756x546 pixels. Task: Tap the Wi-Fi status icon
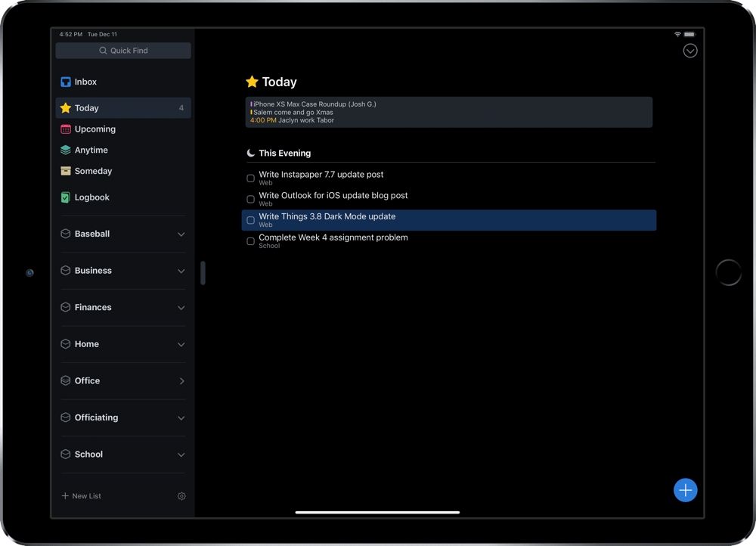point(677,34)
